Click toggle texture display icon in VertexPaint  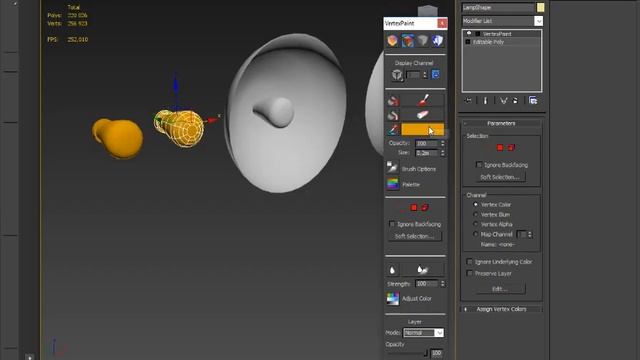(x=438, y=40)
